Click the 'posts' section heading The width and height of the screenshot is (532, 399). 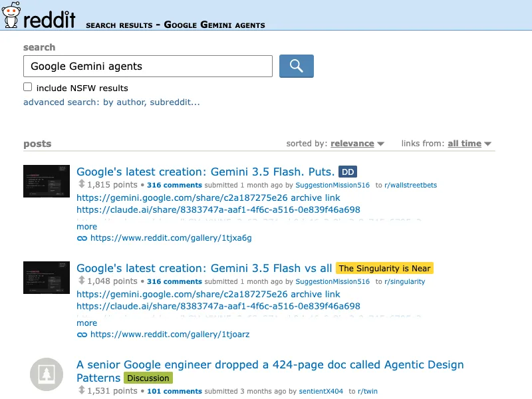click(x=37, y=144)
